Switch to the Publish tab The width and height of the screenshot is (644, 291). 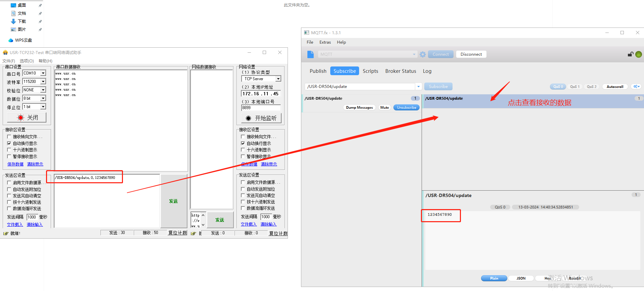pos(318,71)
